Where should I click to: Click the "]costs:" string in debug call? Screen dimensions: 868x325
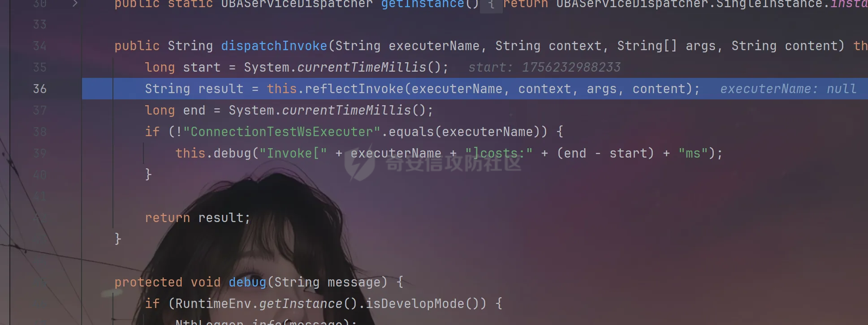(x=499, y=153)
